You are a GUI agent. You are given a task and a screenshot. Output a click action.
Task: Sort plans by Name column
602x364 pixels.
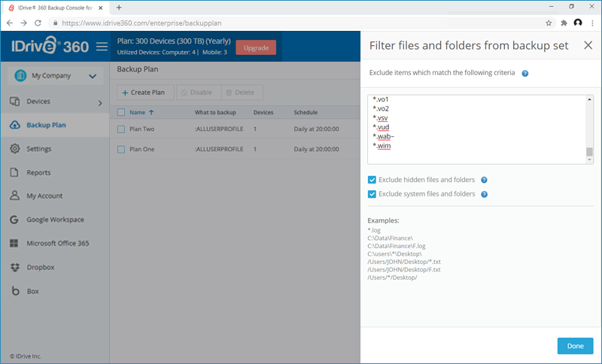pyautogui.click(x=137, y=113)
